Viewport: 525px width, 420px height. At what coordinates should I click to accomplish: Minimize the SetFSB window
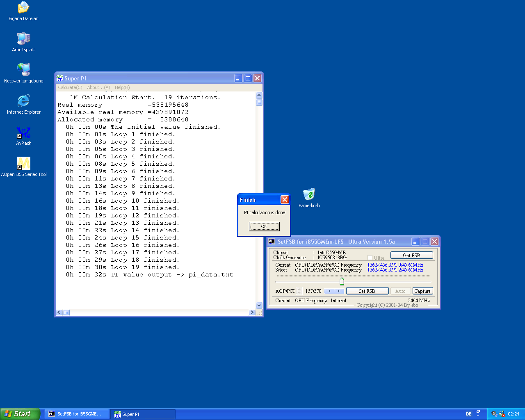[x=415, y=241]
